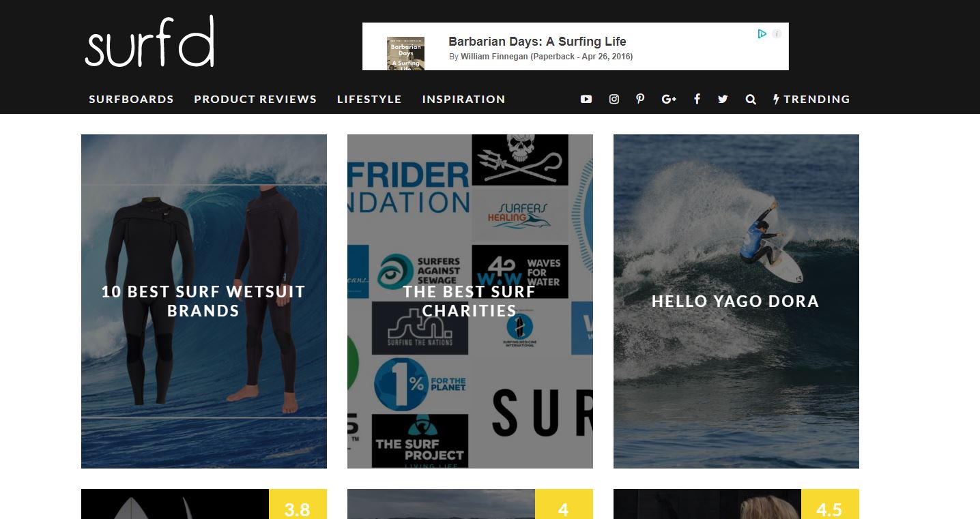Open the Inspiration menu
This screenshot has width=980, height=519.
463,99
